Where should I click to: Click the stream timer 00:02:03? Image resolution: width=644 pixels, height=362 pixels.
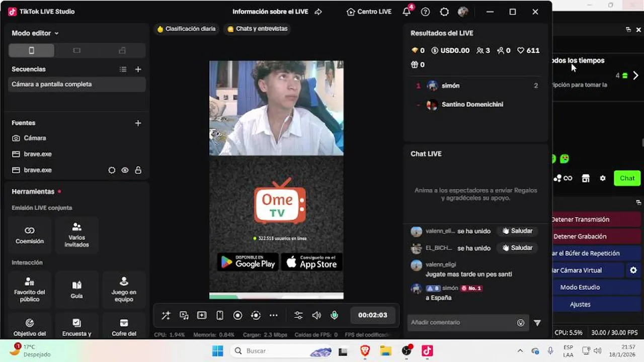click(x=373, y=315)
